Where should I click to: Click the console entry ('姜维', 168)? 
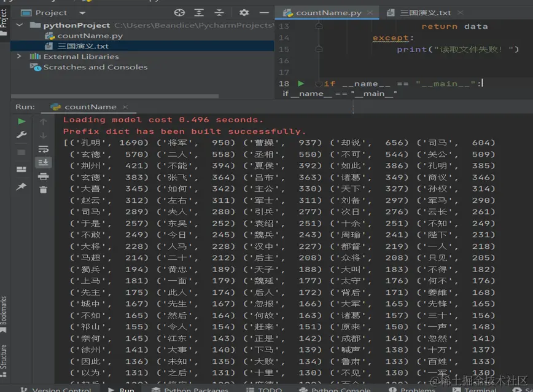click(456, 292)
